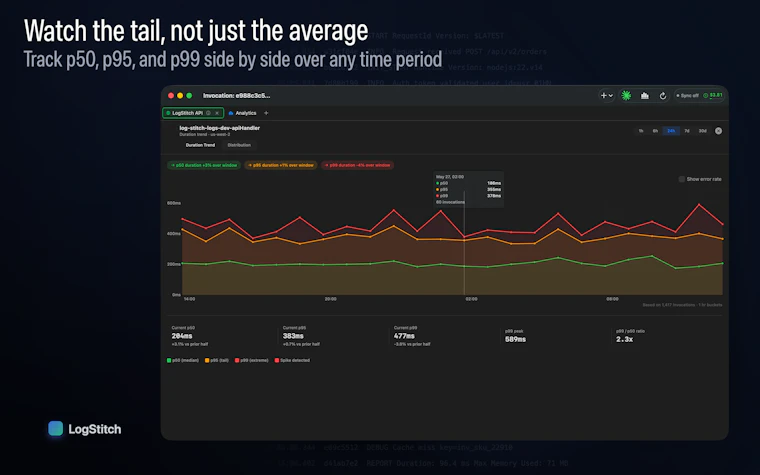
Task: Open the plus dropdown in the toolbar
Action: click(x=607, y=95)
